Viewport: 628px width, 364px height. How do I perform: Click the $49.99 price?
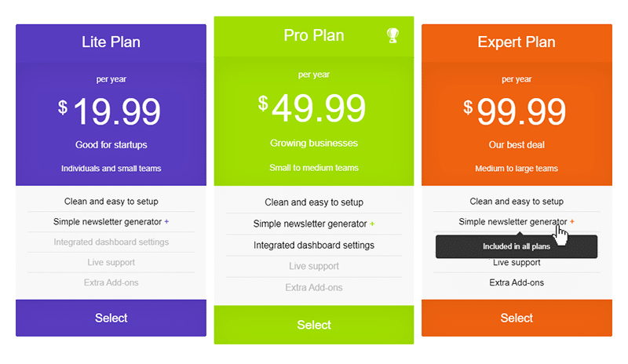coord(312,108)
